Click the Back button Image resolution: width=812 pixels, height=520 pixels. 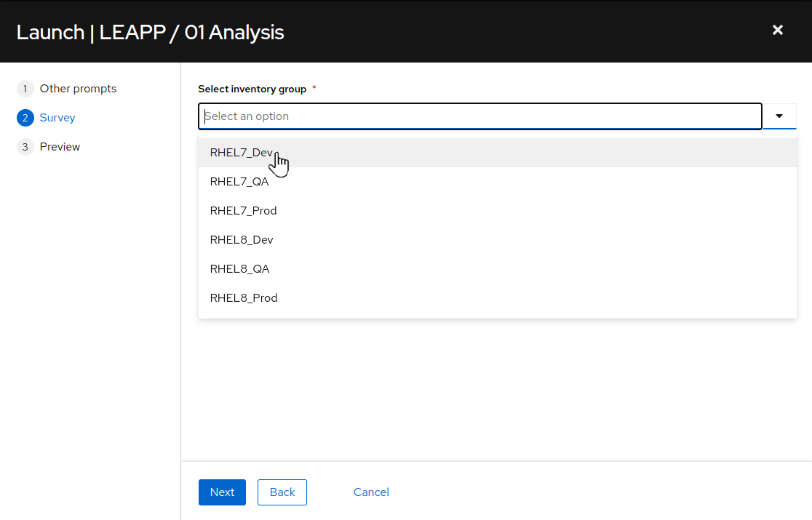[282, 492]
